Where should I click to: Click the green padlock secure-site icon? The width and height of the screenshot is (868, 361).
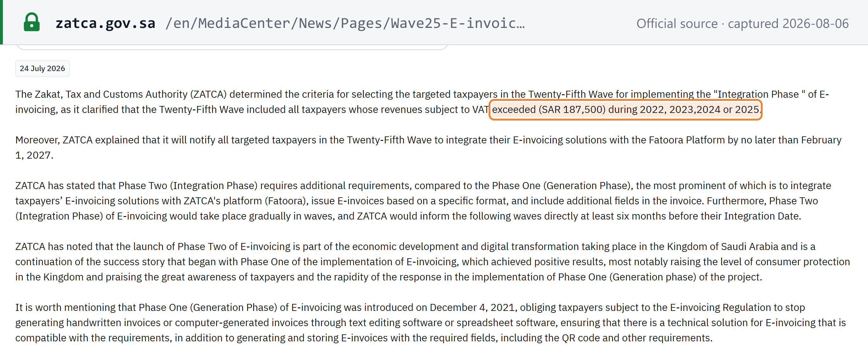pyautogui.click(x=32, y=22)
